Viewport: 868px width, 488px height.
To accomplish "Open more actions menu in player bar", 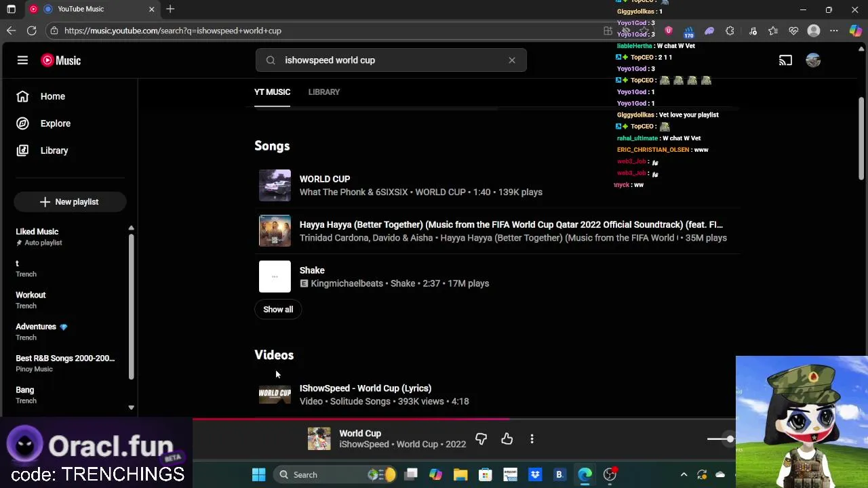I will tap(532, 439).
